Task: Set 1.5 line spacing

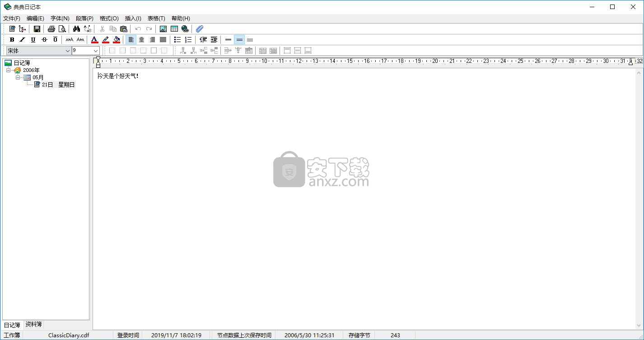Action: pyautogui.click(x=239, y=40)
